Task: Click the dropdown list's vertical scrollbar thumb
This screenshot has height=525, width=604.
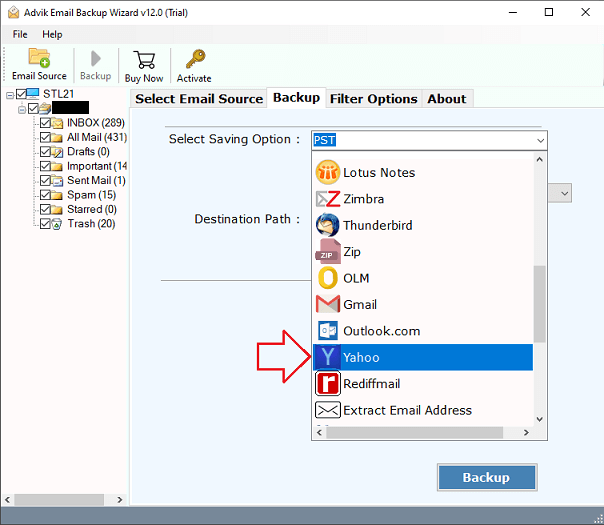Action: coord(540,304)
